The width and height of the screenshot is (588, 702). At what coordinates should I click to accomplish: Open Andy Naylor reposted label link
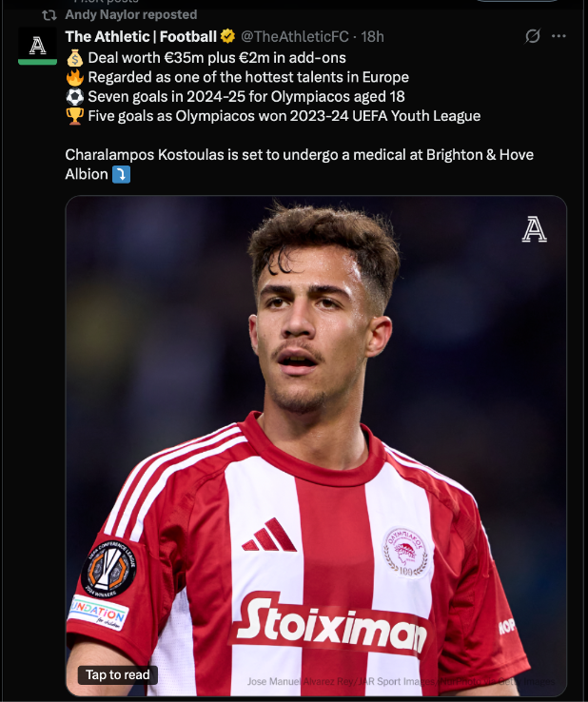coord(130,15)
